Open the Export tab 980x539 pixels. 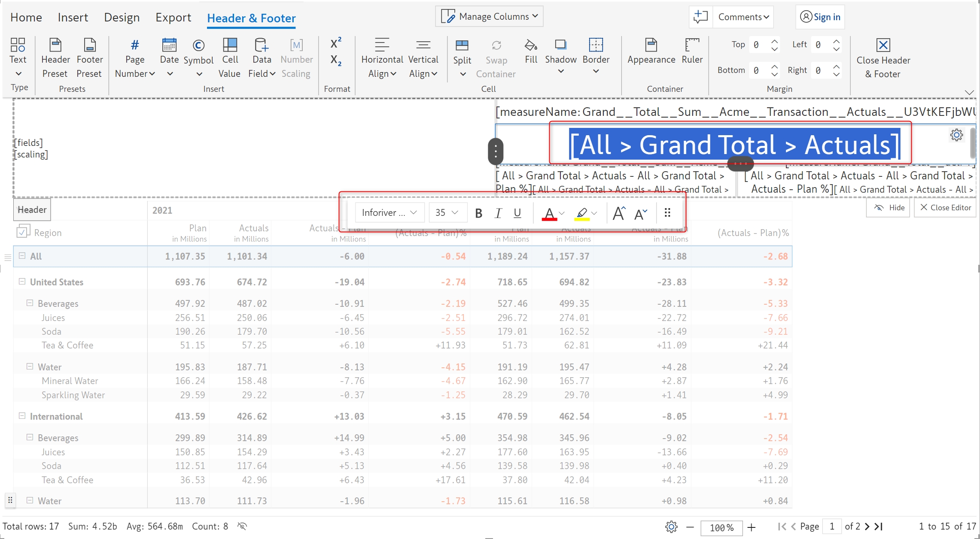[x=173, y=18]
